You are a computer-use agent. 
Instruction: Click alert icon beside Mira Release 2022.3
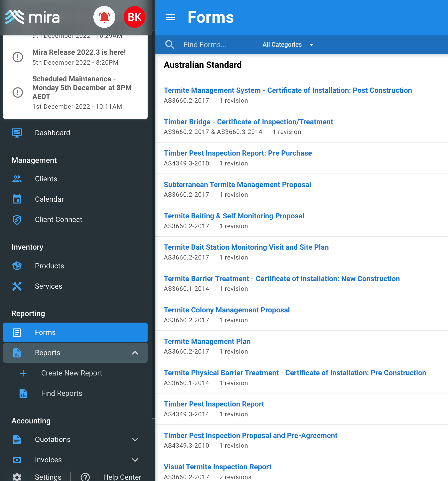pyautogui.click(x=18, y=57)
